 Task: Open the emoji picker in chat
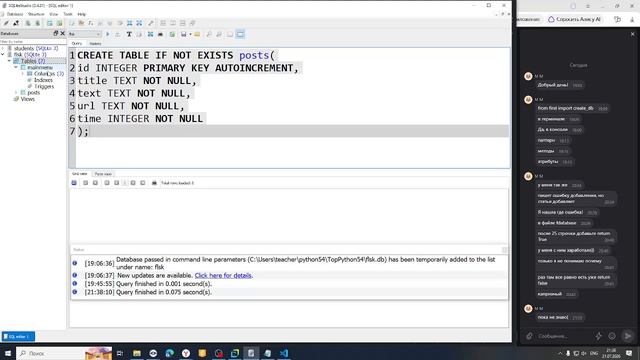click(x=612, y=336)
